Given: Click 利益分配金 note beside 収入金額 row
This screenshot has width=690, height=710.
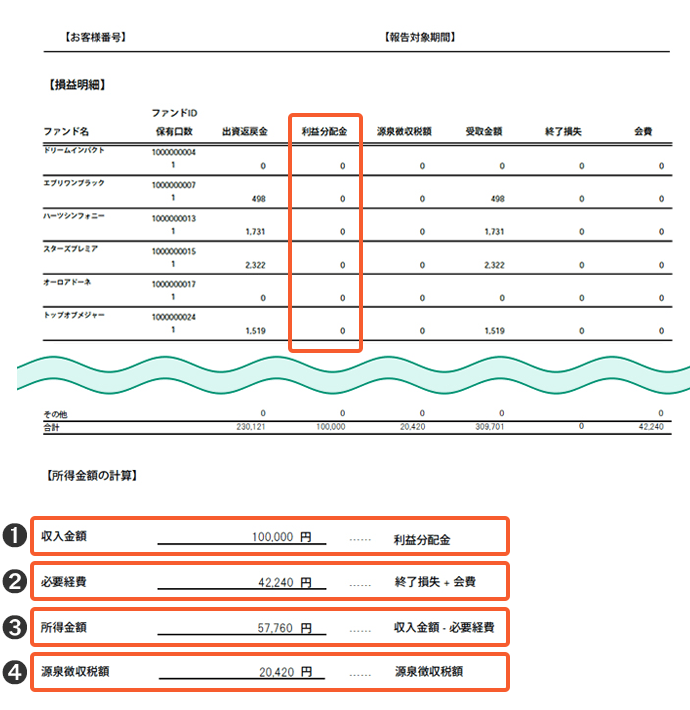Looking at the screenshot, I should coord(422,540).
